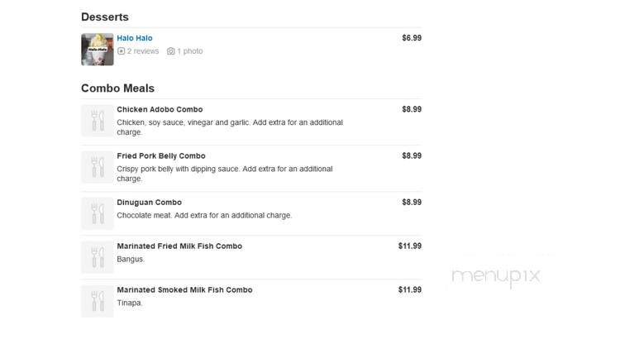Select the Marinated Smoked Milk Fish Combo title
Image resolution: width=644 pixels, height=344 pixels.
184,289
